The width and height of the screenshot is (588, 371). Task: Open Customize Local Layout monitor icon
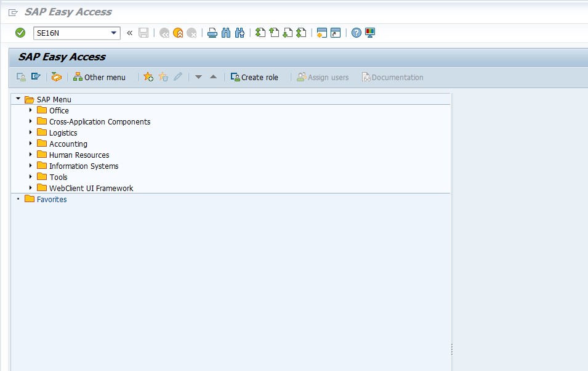click(370, 33)
